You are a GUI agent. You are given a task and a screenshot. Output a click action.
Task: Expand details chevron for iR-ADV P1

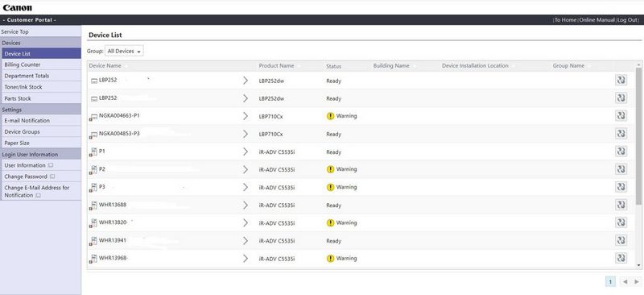pyautogui.click(x=246, y=152)
